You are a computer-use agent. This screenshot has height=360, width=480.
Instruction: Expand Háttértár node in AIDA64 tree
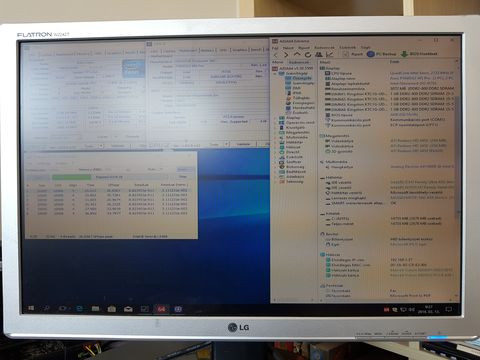click(275, 142)
